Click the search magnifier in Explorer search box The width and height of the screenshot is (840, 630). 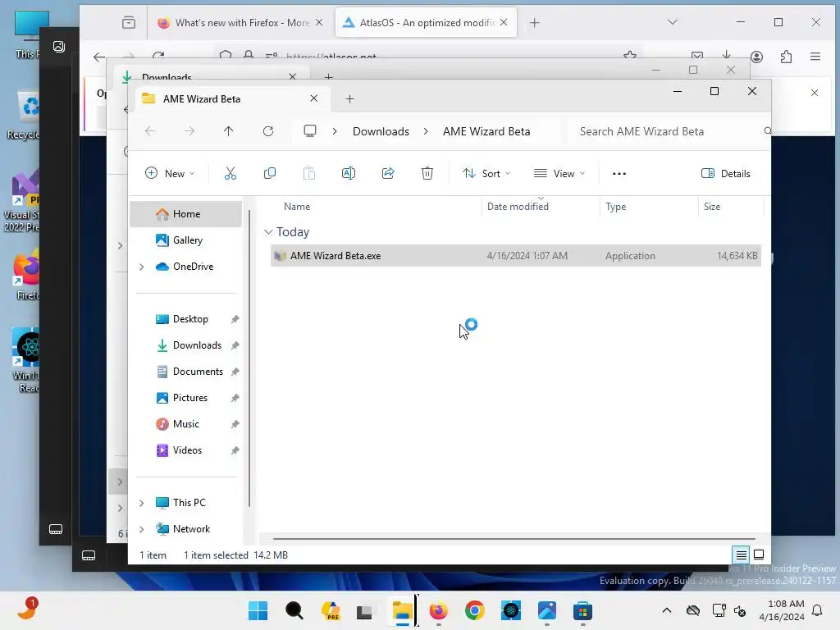tap(767, 131)
